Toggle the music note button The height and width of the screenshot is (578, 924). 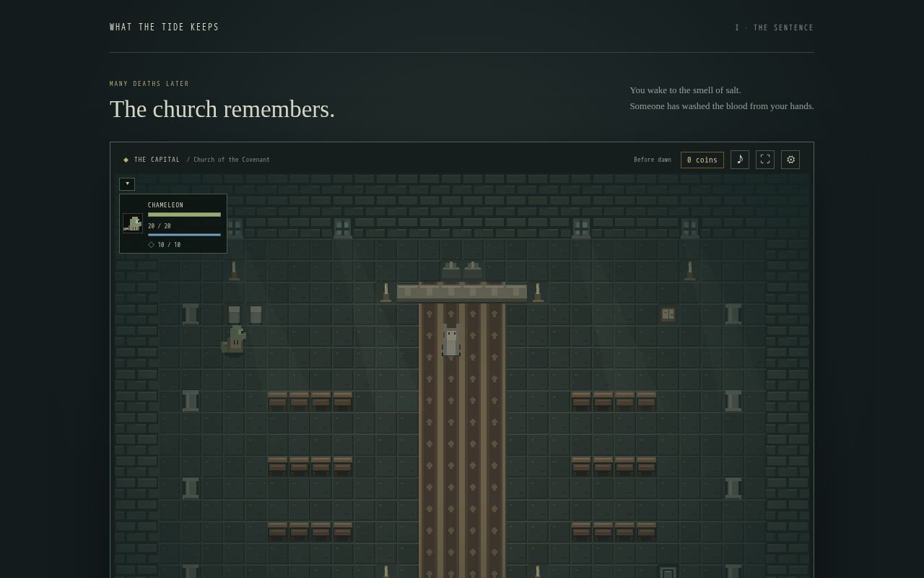(740, 160)
